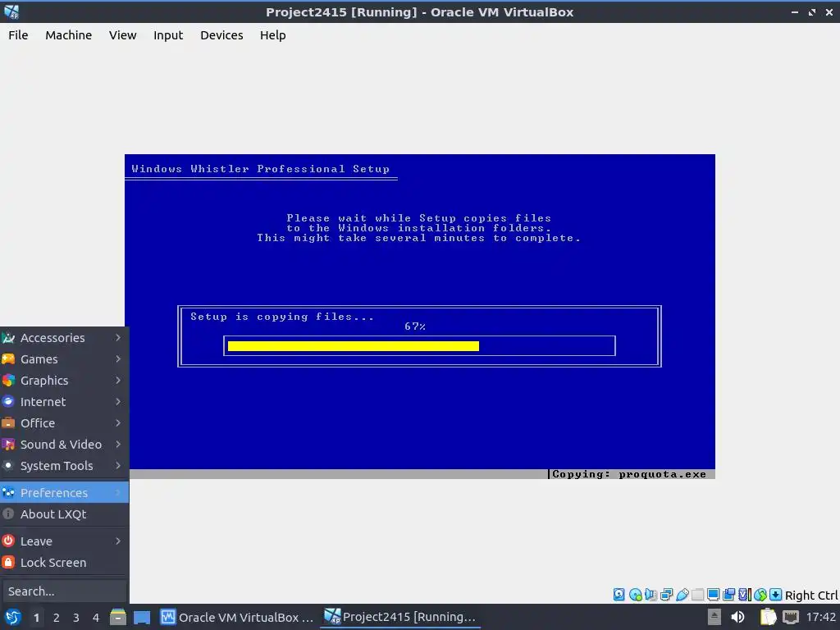Click the keyboard capture arrow icon
This screenshot has height=630, width=840.
[x=776, y=595]
